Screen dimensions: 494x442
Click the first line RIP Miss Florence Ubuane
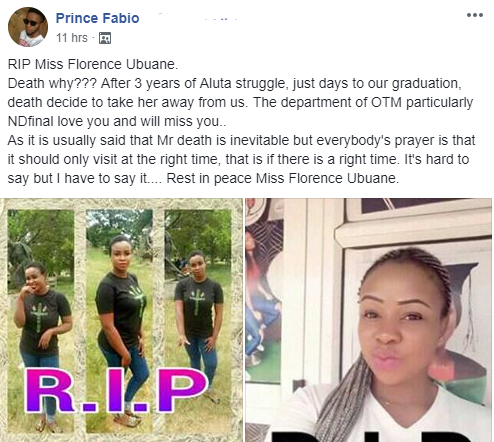(93, 64)
